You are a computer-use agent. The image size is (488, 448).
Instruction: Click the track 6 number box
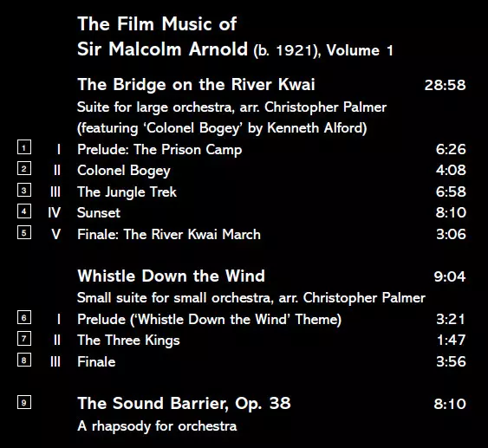[x=24, y=317]
